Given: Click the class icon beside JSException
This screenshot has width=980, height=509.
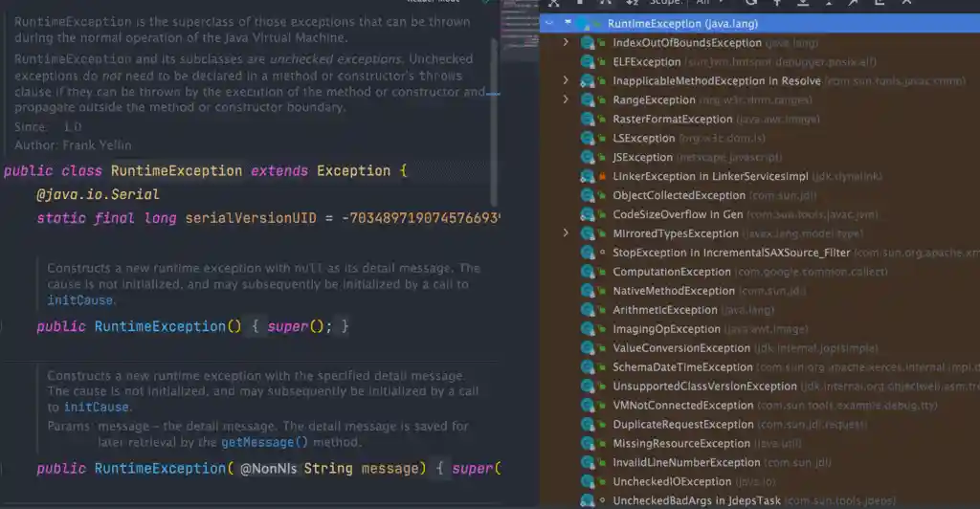Looking at the screenshot, I should click(589, 158).
